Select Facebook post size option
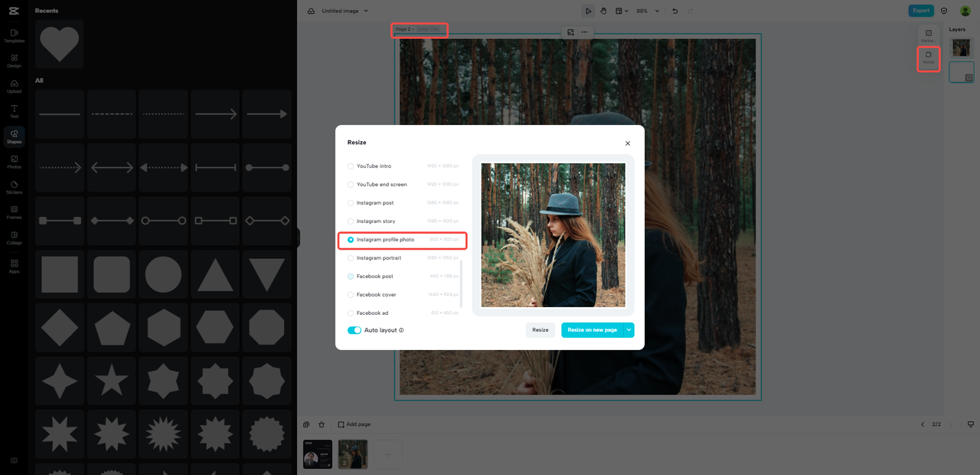This screenshot has height=475, width=980. point(403,277)
